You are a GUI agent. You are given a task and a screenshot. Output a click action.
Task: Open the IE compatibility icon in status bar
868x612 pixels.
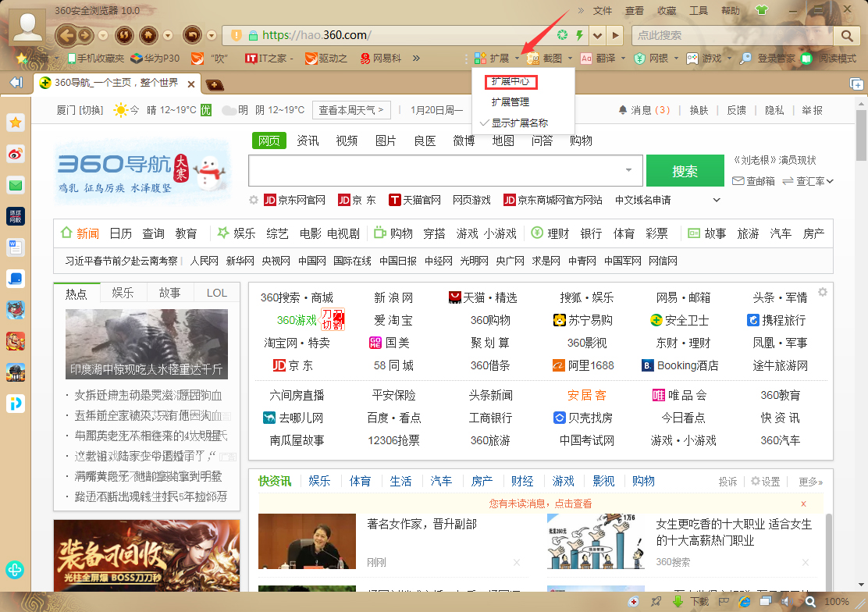pyautogui.click(x=743, y=601)
